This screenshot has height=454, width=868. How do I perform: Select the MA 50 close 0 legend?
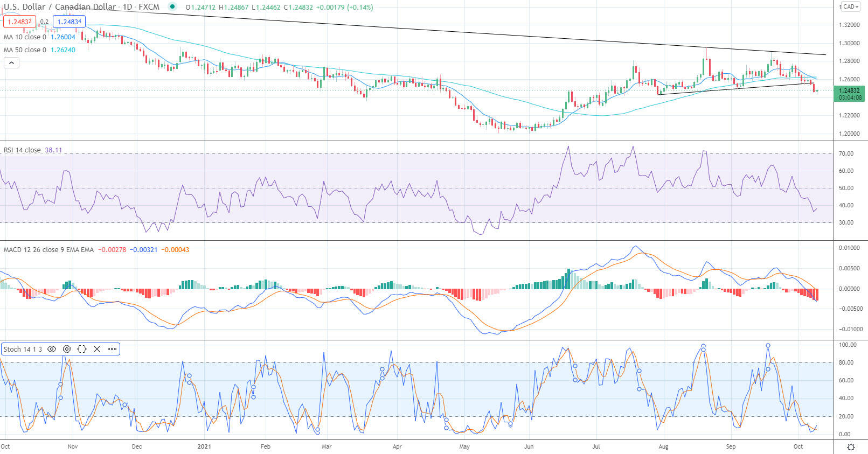tap(25, 50)
